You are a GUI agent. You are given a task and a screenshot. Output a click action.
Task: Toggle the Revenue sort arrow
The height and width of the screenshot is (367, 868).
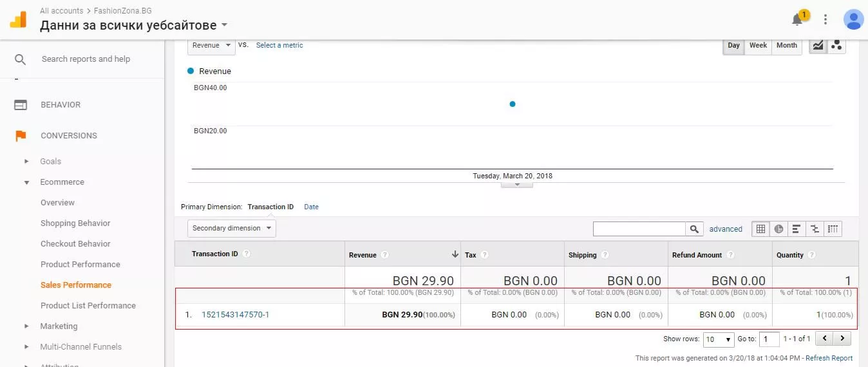[x=455, y=254]
